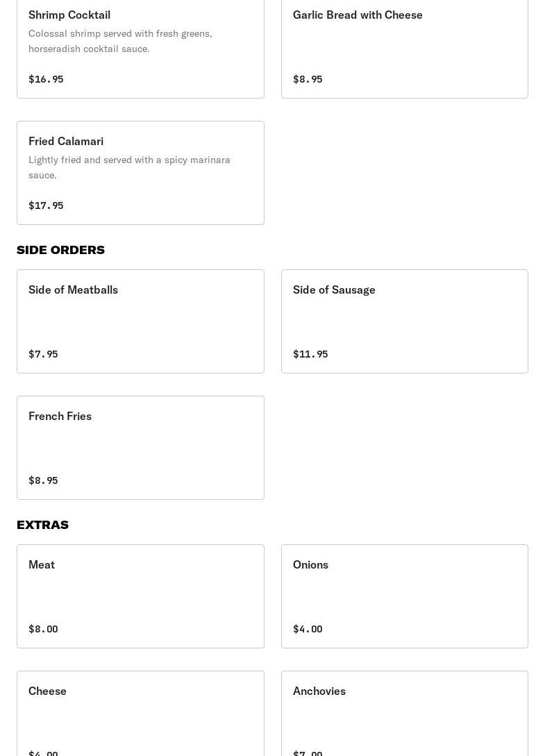Click the Fried Calamari description text

coord(129,167)
